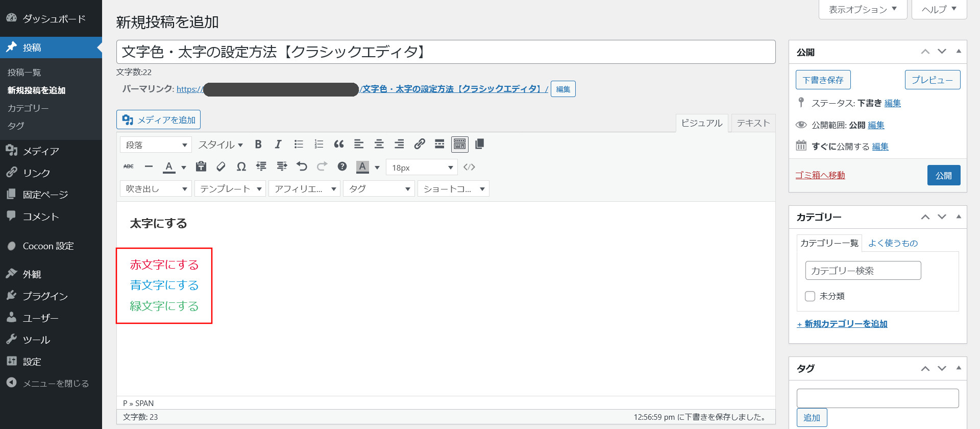Click the post title input field

pos(446,52)
